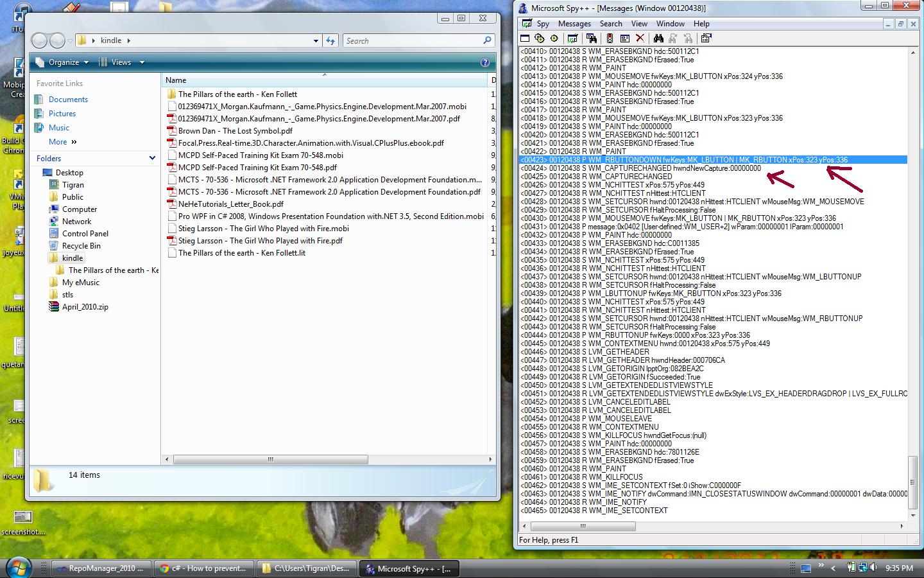Clear the message log with red X
Screen dimensions: 924x578
click(x=640, y=38)
